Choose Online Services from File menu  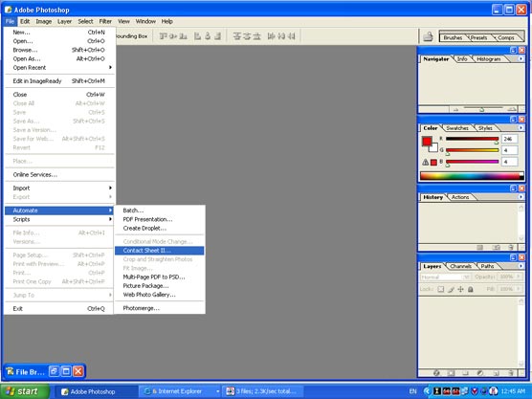click(x=59, y=174)
